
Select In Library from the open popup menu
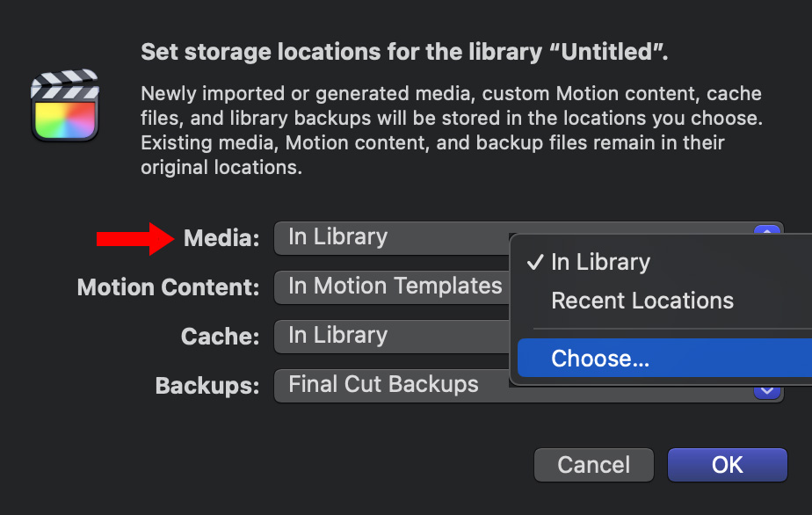(600, 262)
